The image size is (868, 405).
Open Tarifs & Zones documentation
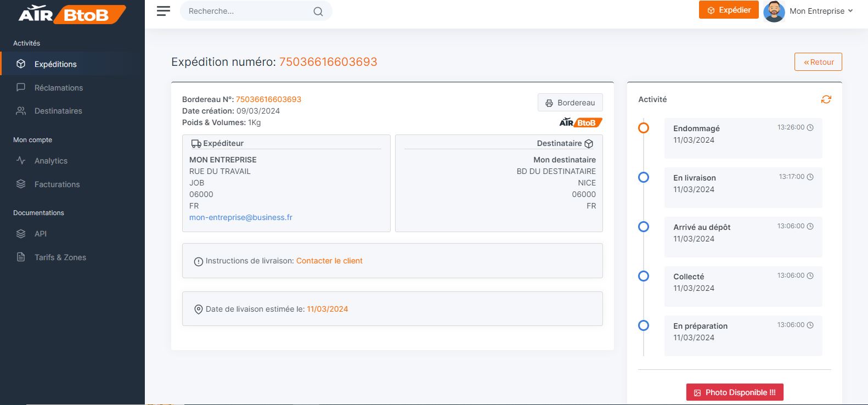[60, 257]
